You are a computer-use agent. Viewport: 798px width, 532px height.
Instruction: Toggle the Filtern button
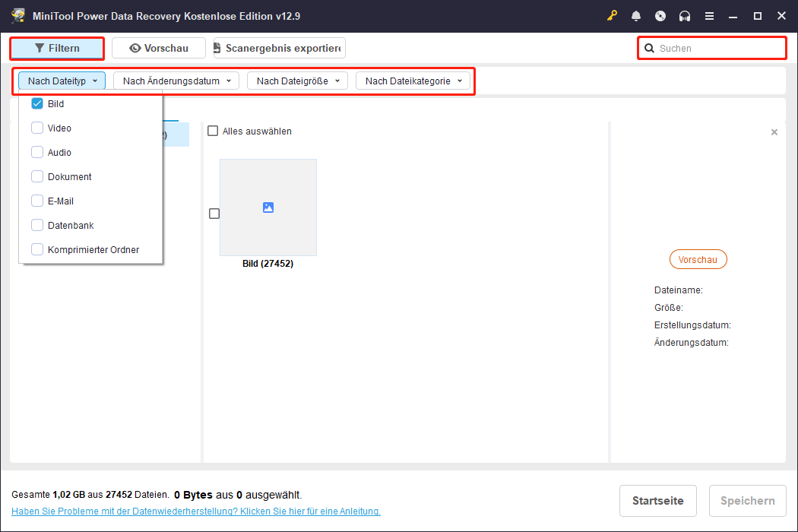[57, 49]
